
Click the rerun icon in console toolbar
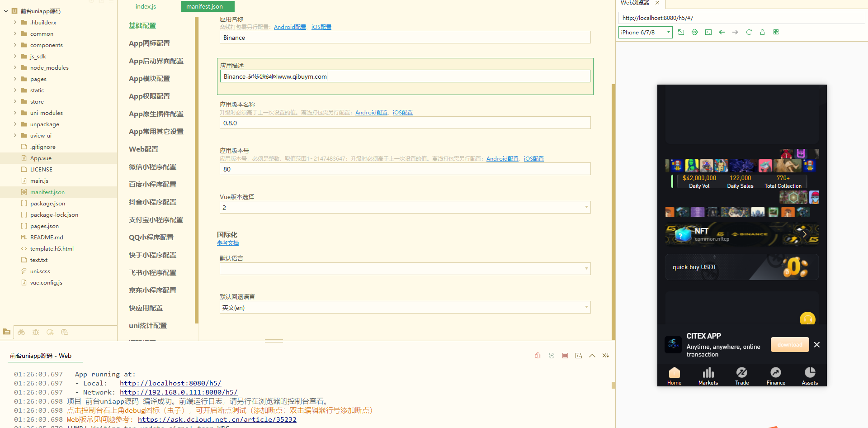click(x=552, y=356)
